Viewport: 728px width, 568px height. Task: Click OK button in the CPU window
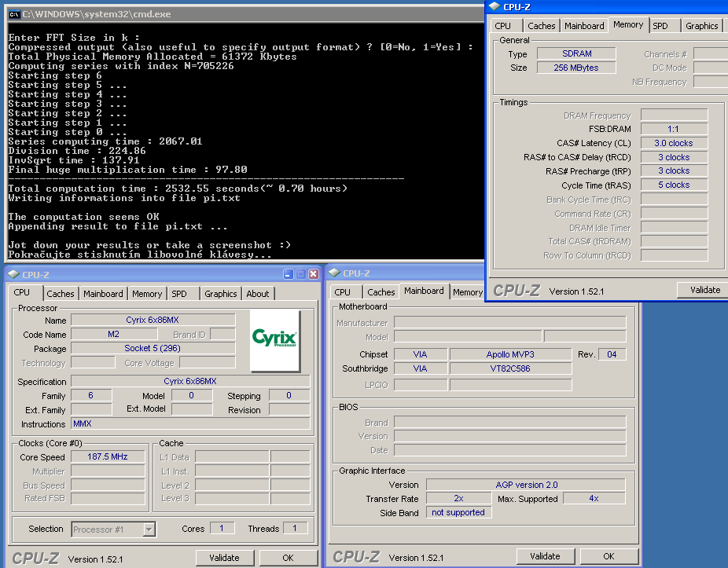tap(288, 558)
